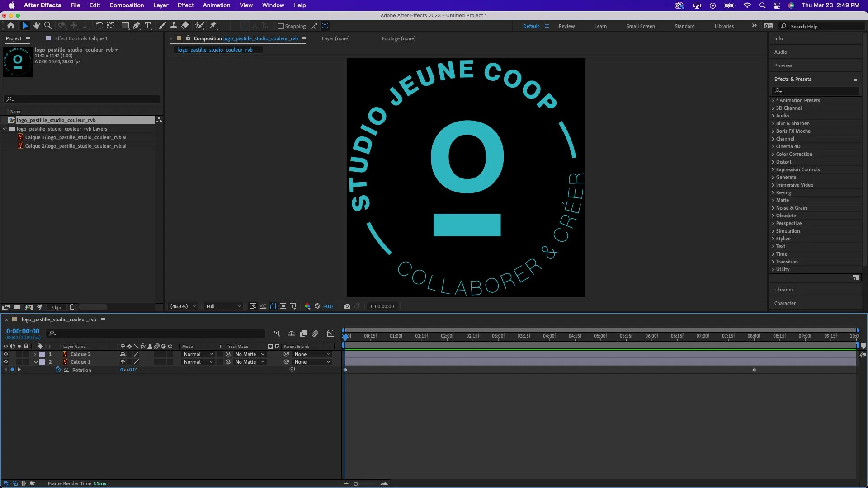
Task: Switch to the Small Screen workspace
Action: coord(641,26)
